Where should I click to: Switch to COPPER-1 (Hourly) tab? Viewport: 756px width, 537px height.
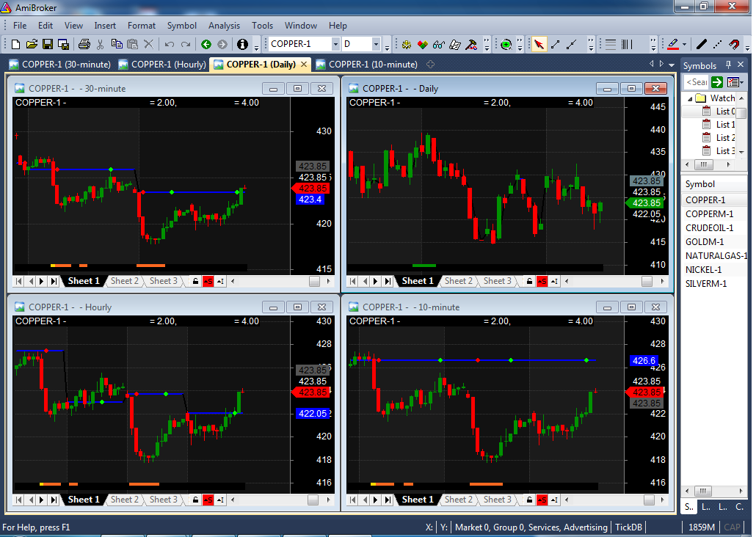coord(162,65)
